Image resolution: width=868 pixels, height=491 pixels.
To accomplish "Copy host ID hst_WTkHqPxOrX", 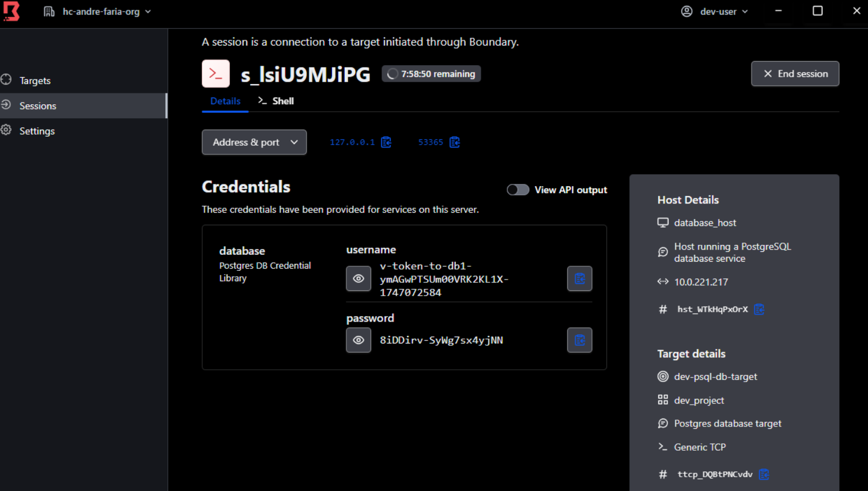I will coord(759,309).
